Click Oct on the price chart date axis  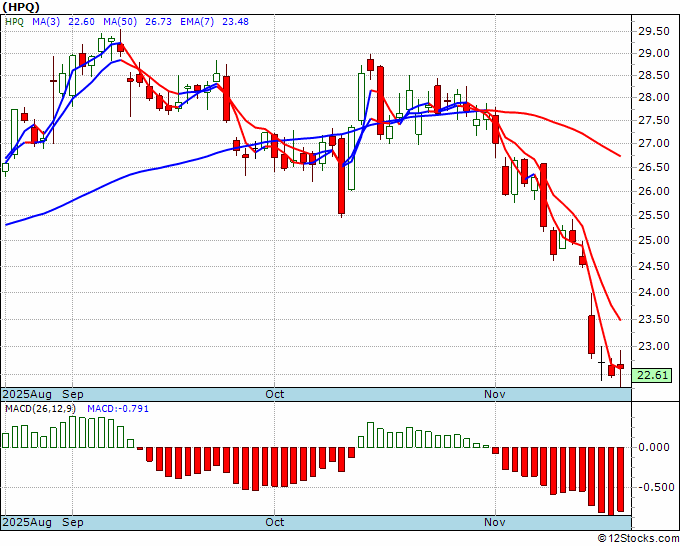tap(275, 394)
